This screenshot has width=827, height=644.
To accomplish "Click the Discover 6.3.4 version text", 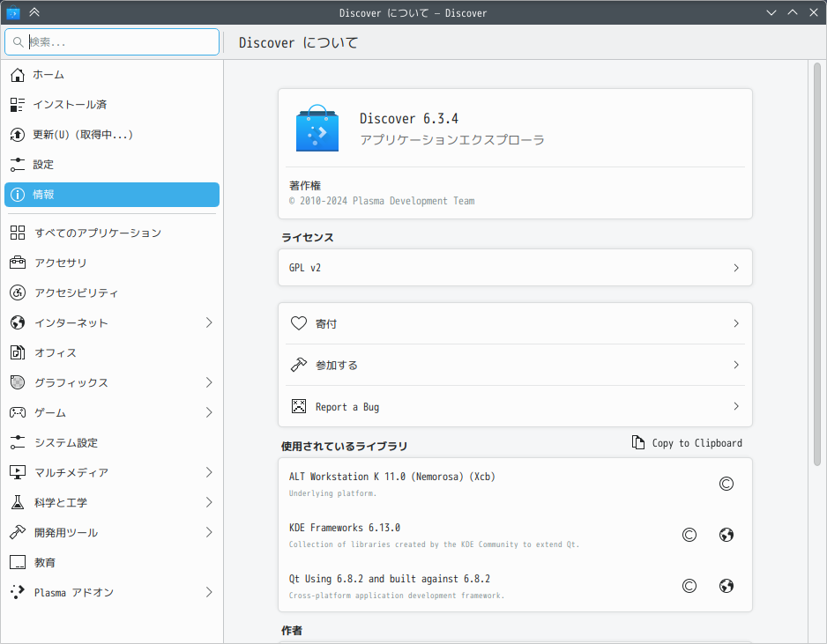I will (409, 119).
